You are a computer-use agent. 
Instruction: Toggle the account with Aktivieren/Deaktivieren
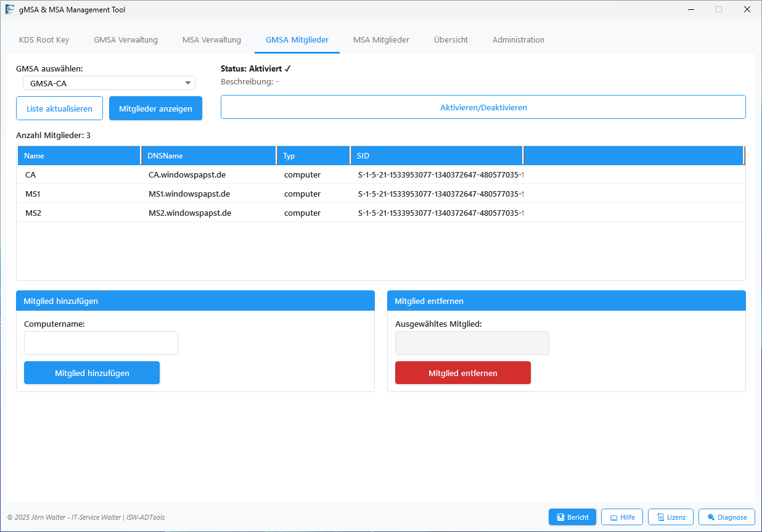[483, 107]
